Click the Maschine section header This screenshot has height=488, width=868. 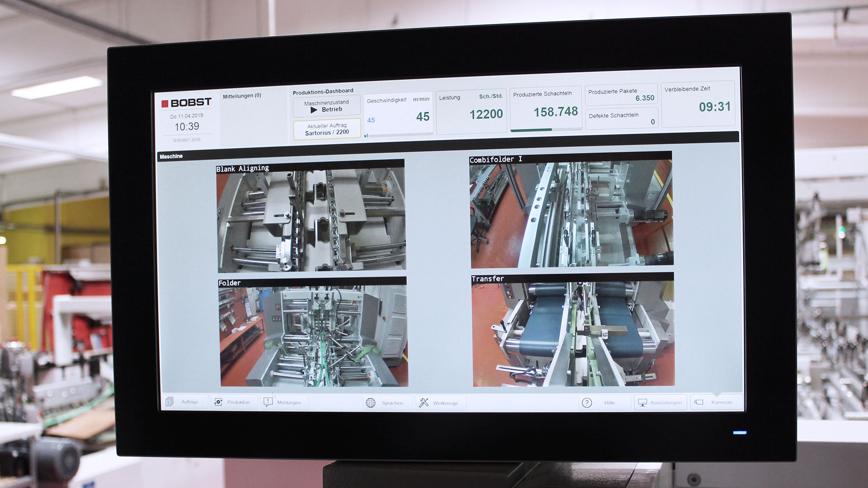171,156
